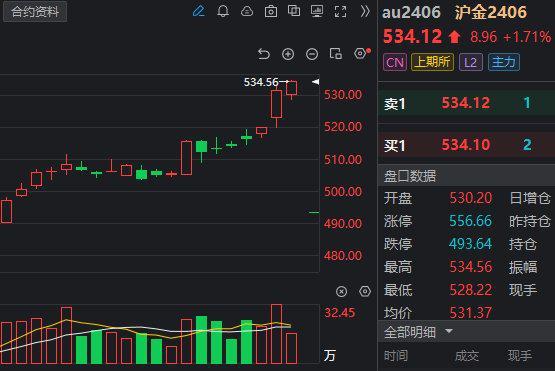Click the 534.56 high label on chart
Image resolution: width=555 pixels, height=371 pixels.
click(261, 82)
